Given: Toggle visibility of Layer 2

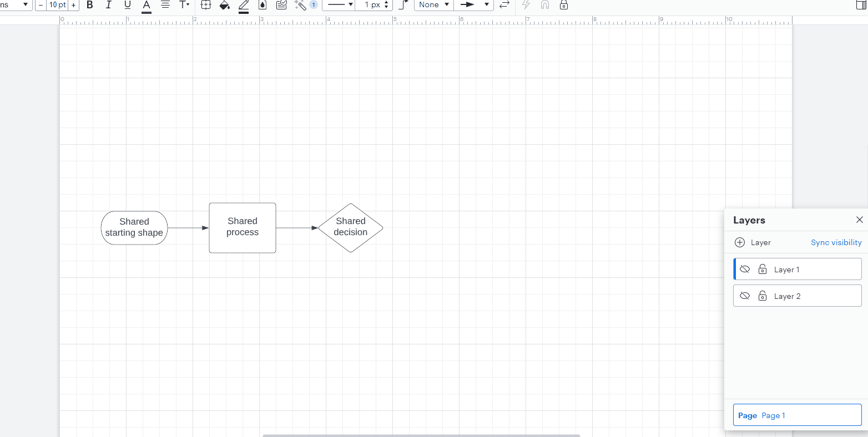Looking at the screenshot, I should pos(745,296).
